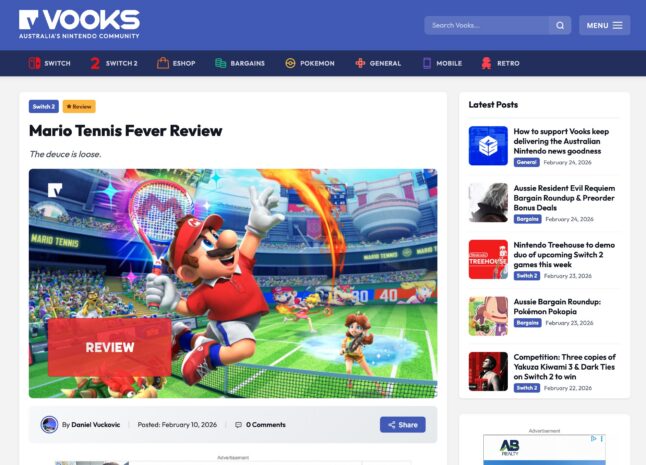Click the Pokemon pokeball icon
This screenshot has height=465, width=646.
click(x=290, y=63)
